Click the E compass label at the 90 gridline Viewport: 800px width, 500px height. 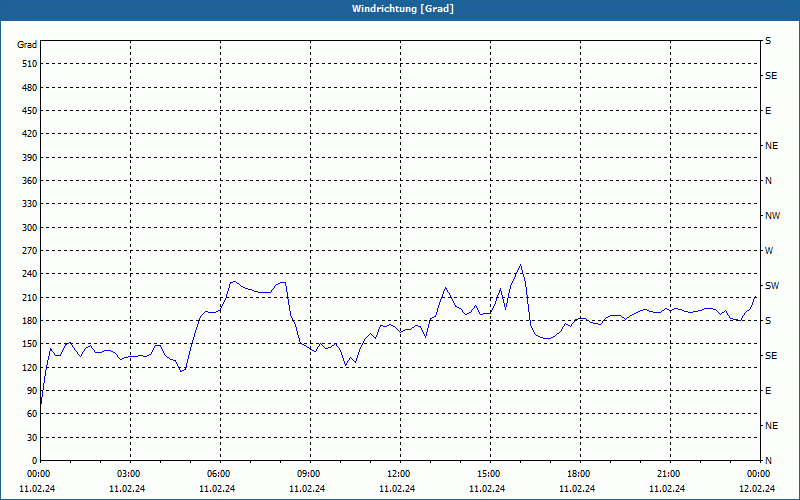click(x=768, y=391)
